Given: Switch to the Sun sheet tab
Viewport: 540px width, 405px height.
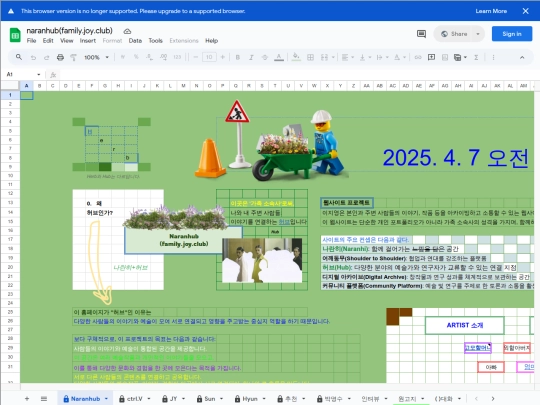Looking at the screenshot, I should coord(209,399).
